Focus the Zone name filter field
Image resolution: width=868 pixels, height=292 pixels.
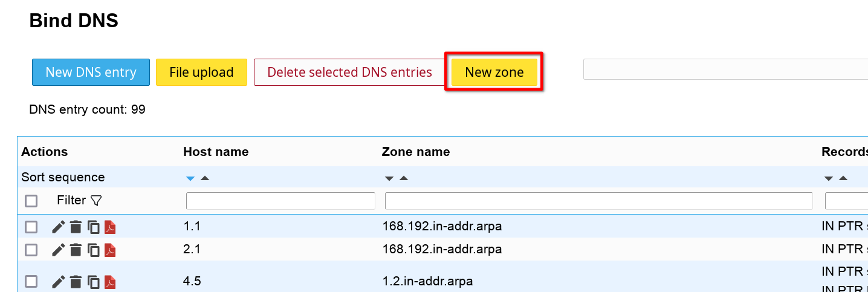point(598,201)
